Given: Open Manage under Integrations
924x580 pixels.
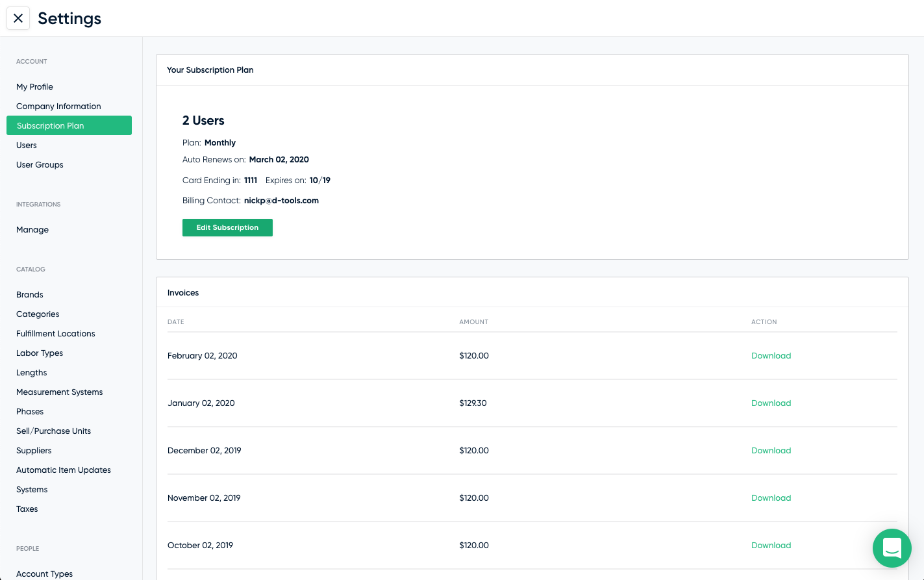Looking at the screenshot, I should pyautogui.click(x=32, y=229).
